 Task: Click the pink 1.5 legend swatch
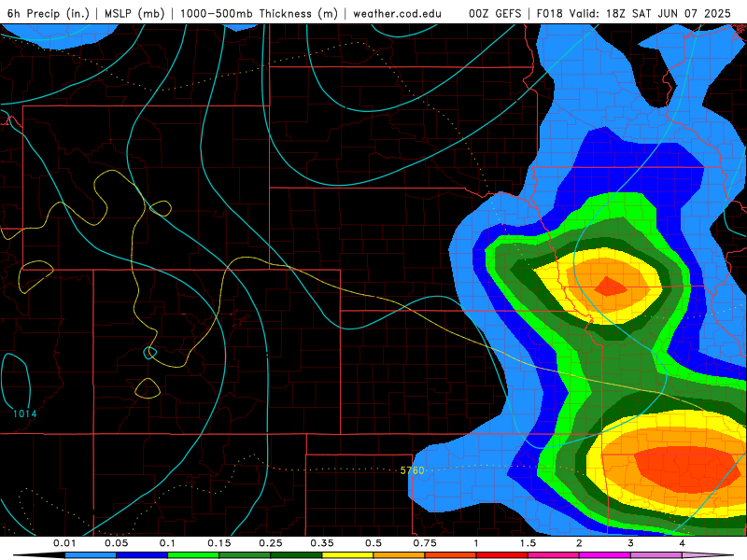pos(554,555)
